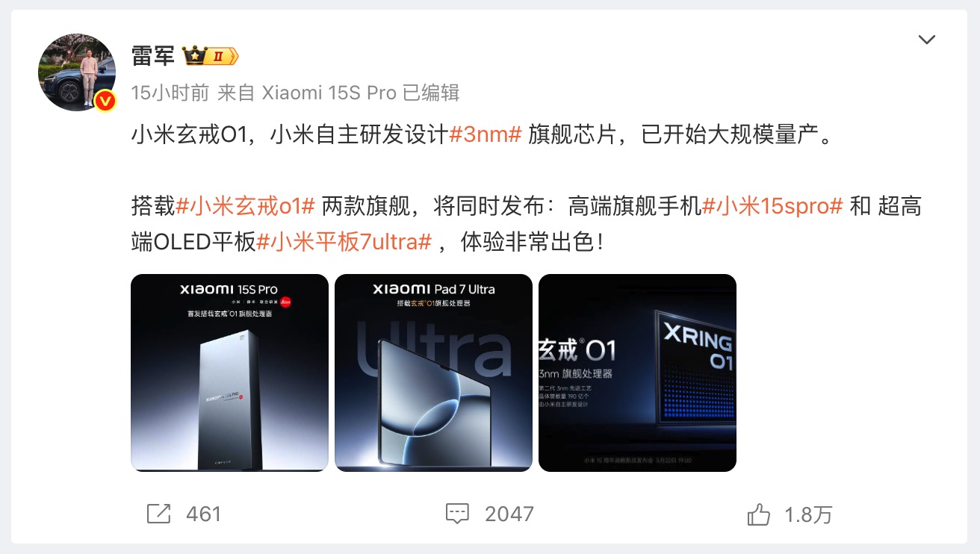980x554 pixels.
Task: View the Xiaomi Pad 7 Ultra image
Action: point(433,373)
